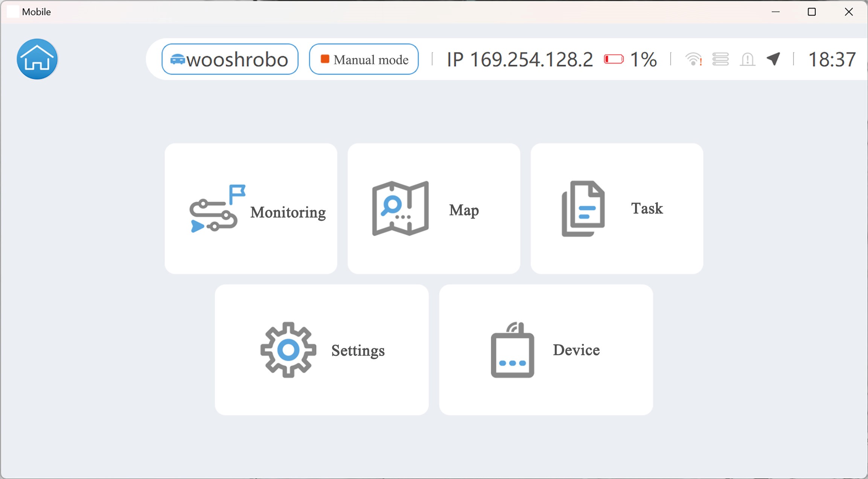Click the Settings gear icon
The image size is (868, 479).
(288, 350)
